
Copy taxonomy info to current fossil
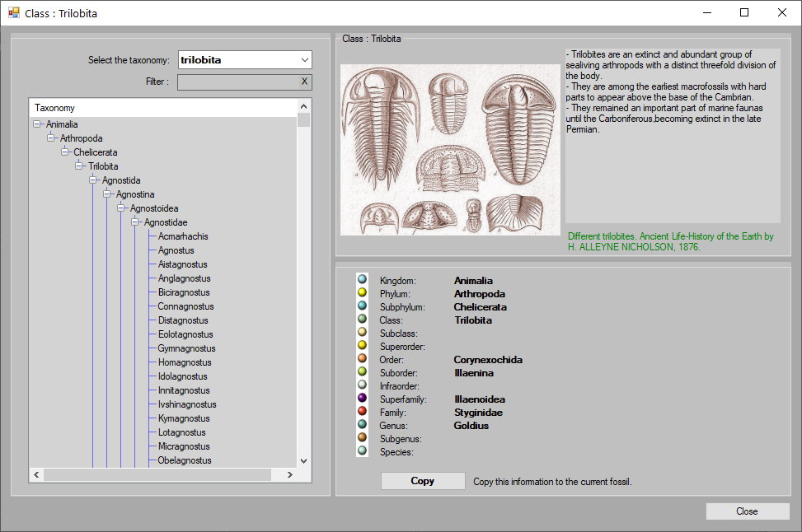423,481
